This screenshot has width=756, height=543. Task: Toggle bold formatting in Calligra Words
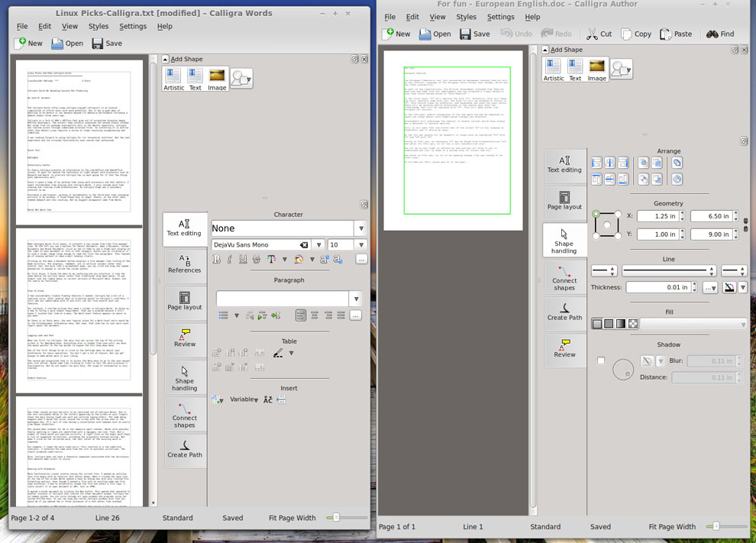pos(216,260)
